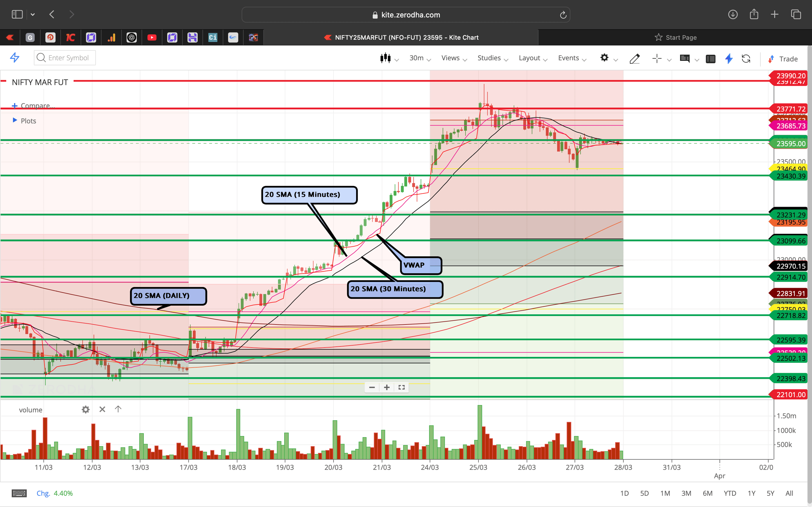
Task: Click the alerts lightning icon
Action: coord(729,59)
